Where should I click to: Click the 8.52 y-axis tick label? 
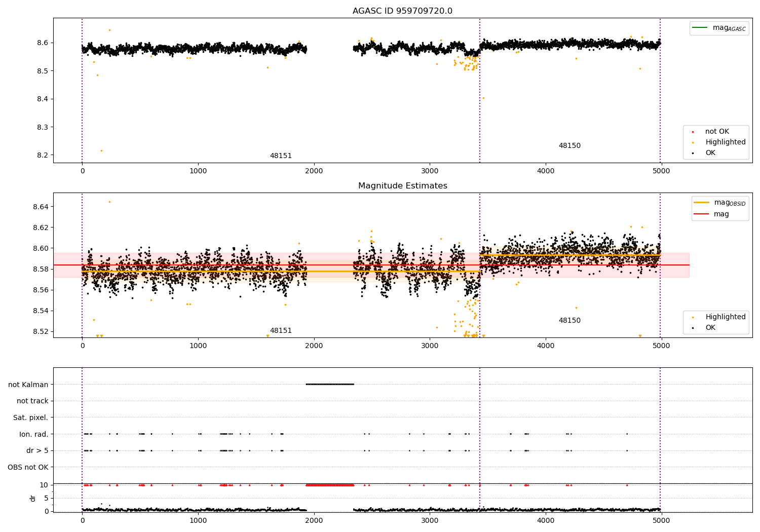pyautogui.click(x=40, y=331)
